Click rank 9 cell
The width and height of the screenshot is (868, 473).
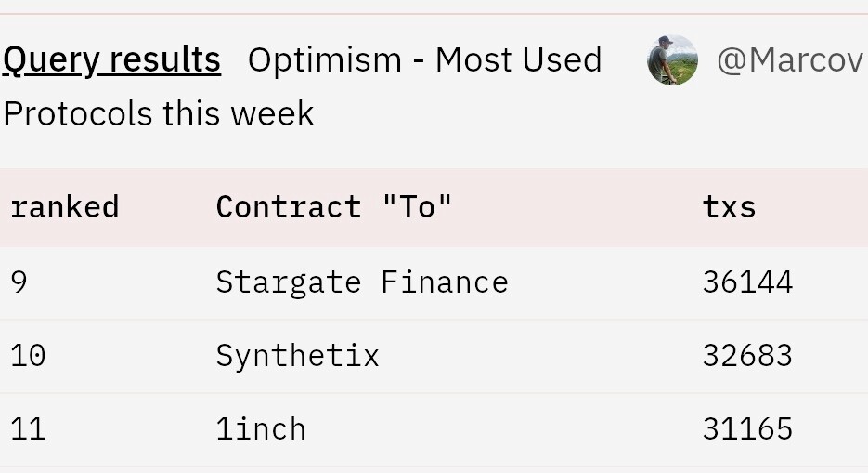pyautogui.click(x=19, y=282)
